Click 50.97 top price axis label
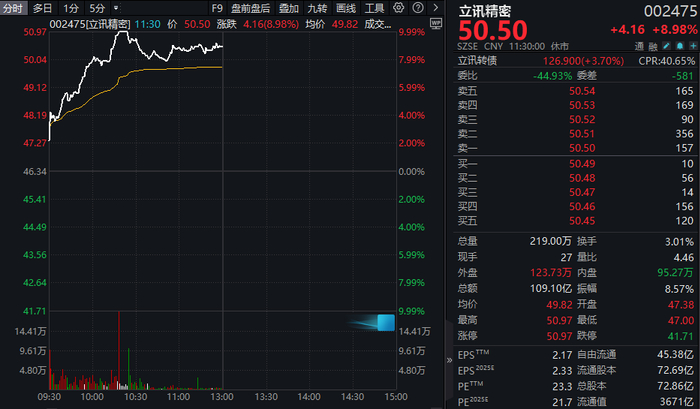The height and width of the screenshot is (409, 700). point(35,32)
